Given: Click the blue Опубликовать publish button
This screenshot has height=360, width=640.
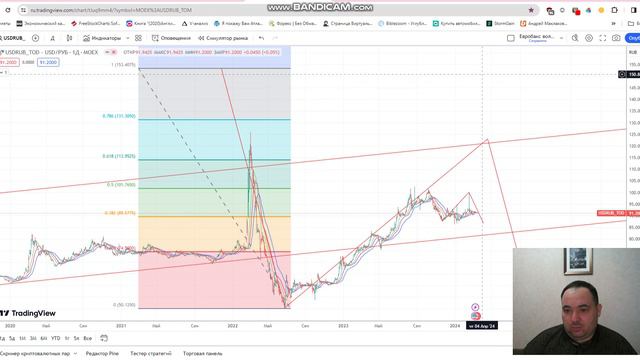Looking at the screenshot, I should (x=633, y=38).
